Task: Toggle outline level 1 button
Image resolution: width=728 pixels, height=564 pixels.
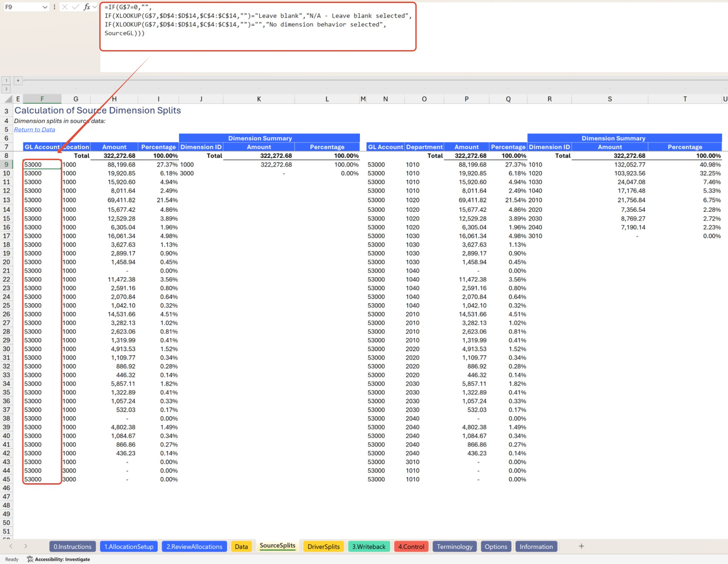Action: [6, 80]
